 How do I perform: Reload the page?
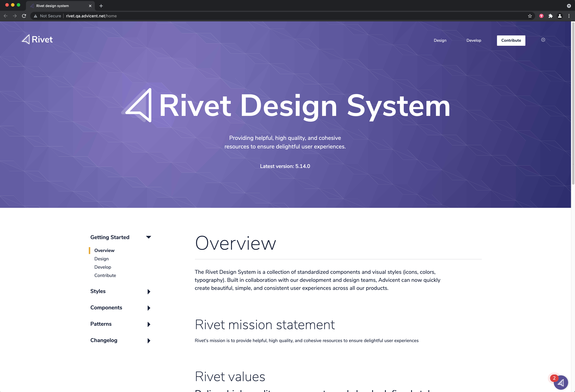24,16
